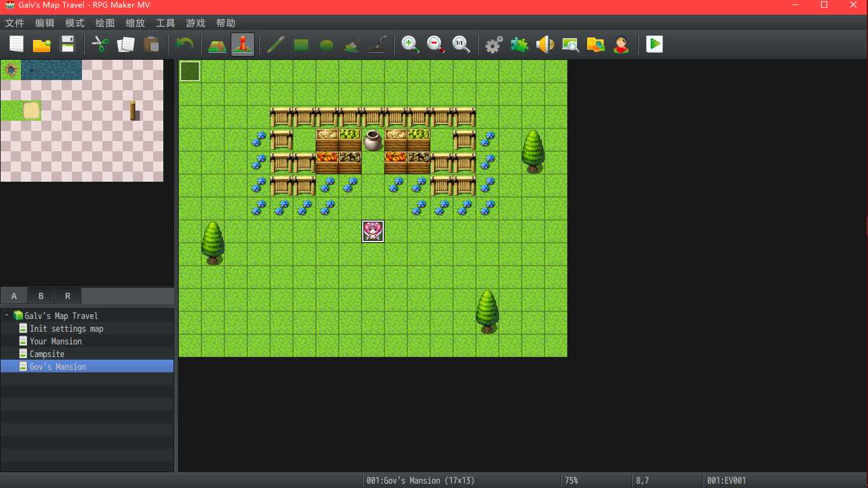Click the 75% zoom status value
Screen dimensions: 868x488
[x=571, y=480]
